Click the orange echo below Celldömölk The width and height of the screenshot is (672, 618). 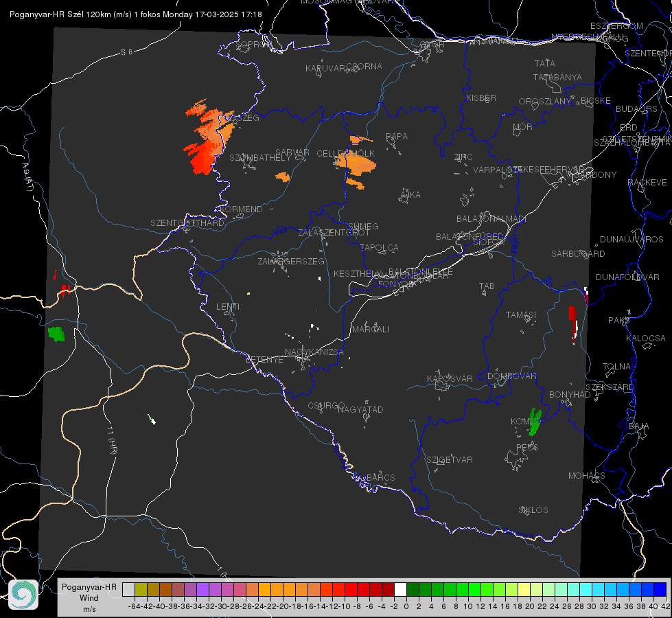[x=356, y=163]
